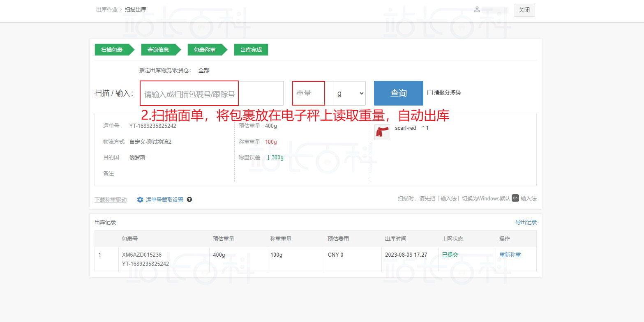Select the 扫描包裹 step tab

[112, 50]
